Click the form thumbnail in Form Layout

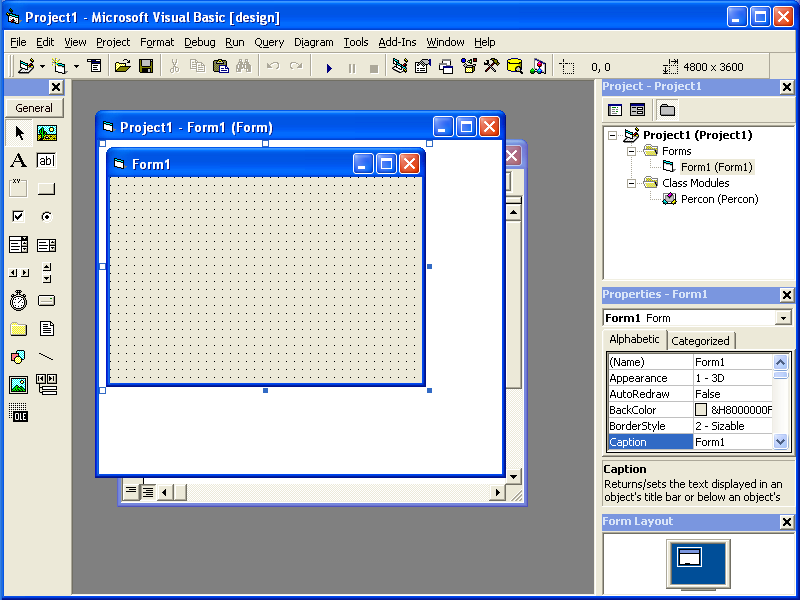[x=689, y=557]
